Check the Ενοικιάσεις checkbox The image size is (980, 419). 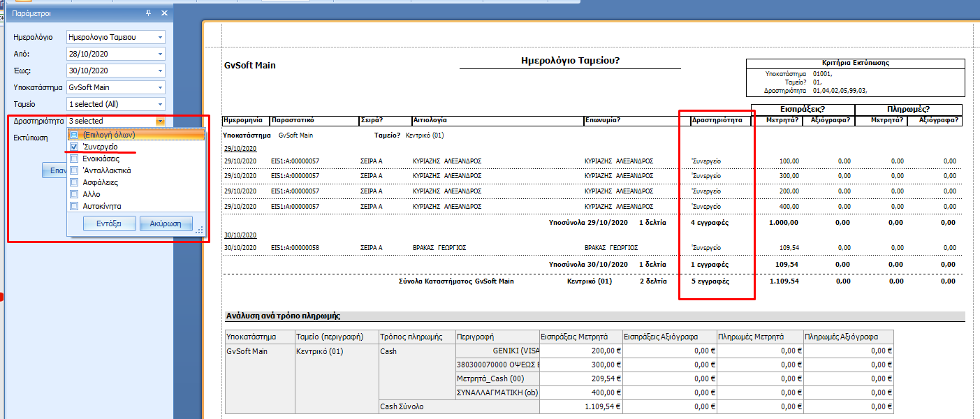point(74,159)
